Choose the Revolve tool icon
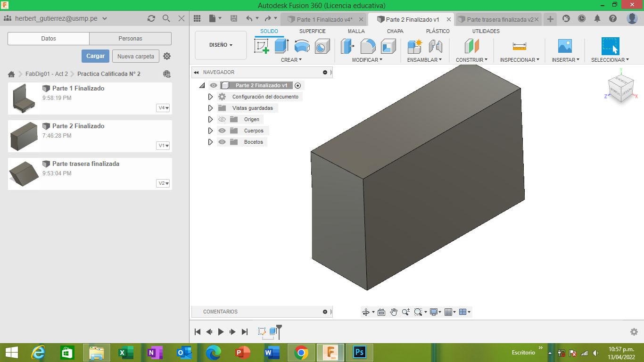The image size is (644, 362). (302, 46)
